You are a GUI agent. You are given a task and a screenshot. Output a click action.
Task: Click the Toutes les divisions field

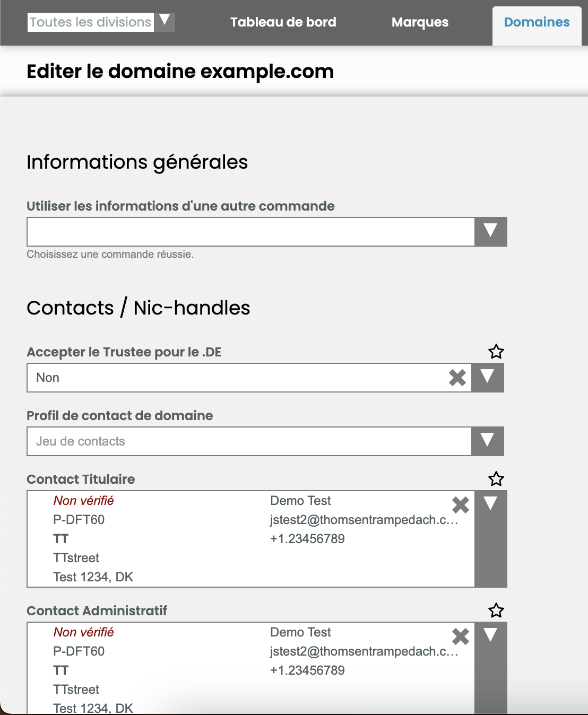(x=91, y=22)
